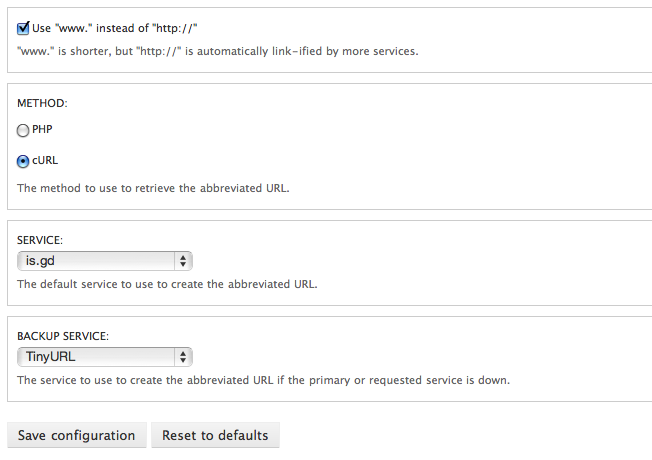The image size is (652, 460).
Task: Toggle the Use "www." checkbox
Action: 24,28
